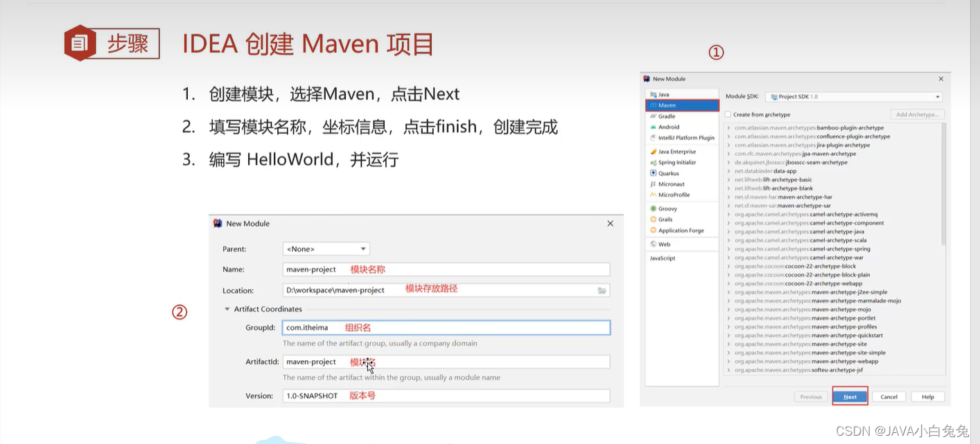Click the archetype list vertical scrollbar
Image resolution: width=980 pixels, height=444 pixels.
(943, 184)
